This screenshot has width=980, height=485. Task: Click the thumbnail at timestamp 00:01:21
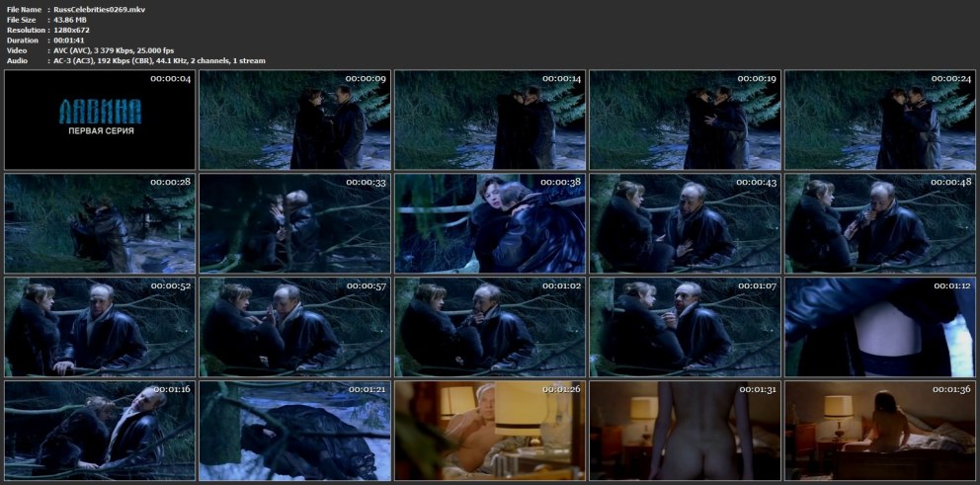295,432
